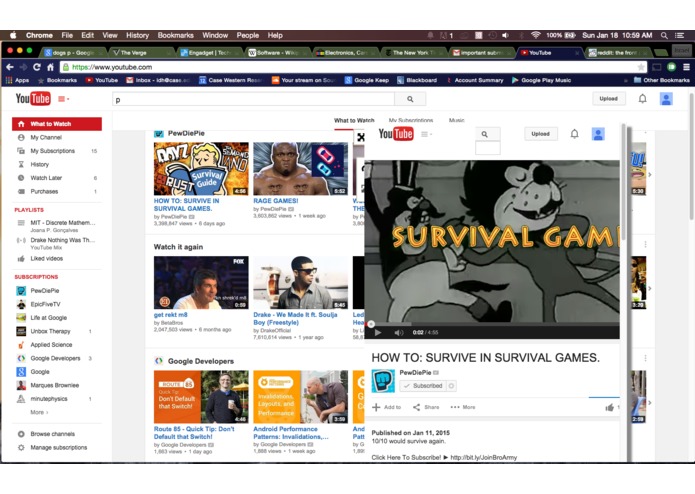The height and width of the screenshot is (494, 695).
Task: Click the main YouTube search field
Action: pyautogui.click(x=253, y=99)
